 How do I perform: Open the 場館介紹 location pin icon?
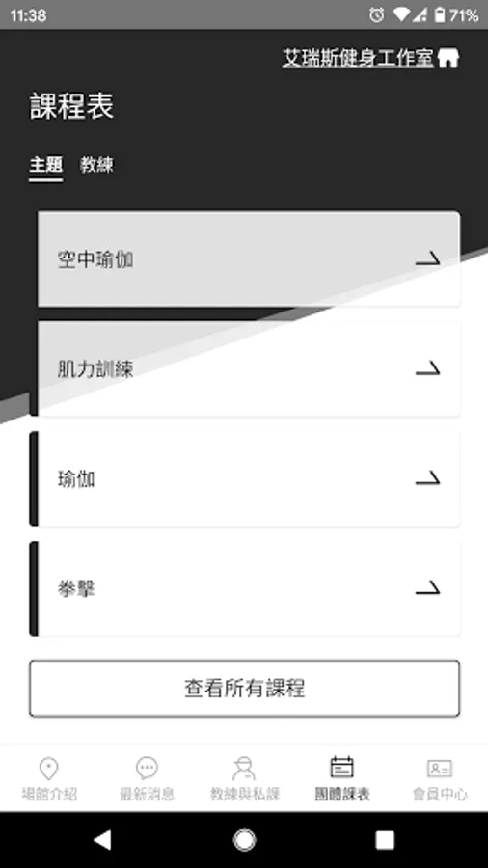(48, 769)
